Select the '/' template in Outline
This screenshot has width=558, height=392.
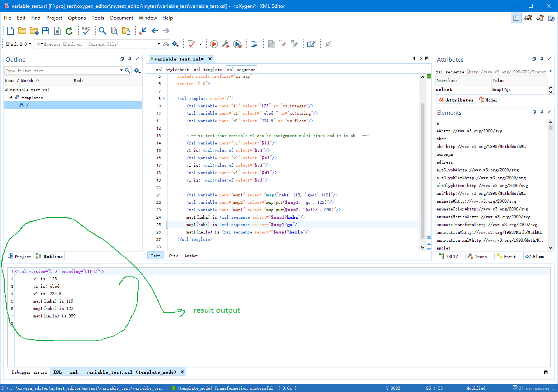point(27,105)
